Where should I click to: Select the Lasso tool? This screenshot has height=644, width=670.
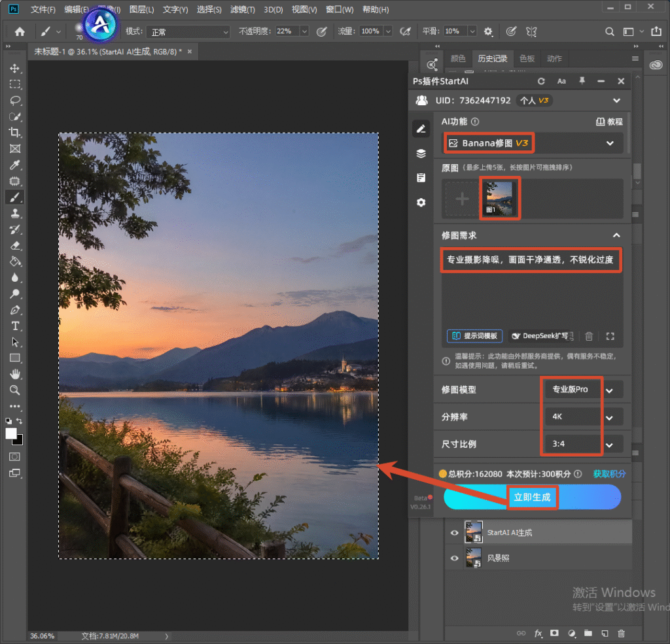click(x=15, y=101)
